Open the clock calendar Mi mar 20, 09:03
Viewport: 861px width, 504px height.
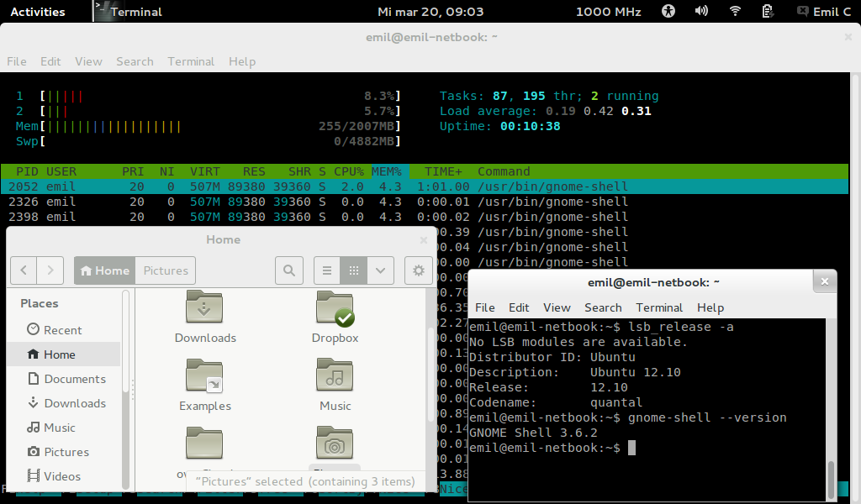[430, 12]
